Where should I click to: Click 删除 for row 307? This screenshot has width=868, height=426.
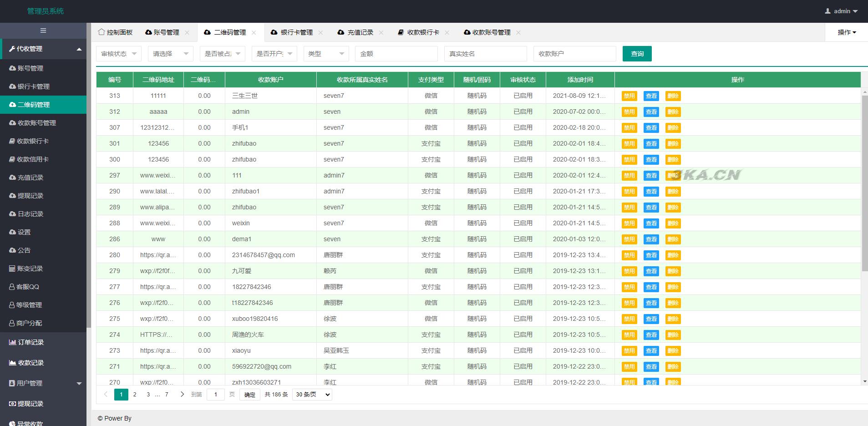click(x=673, y=128)
